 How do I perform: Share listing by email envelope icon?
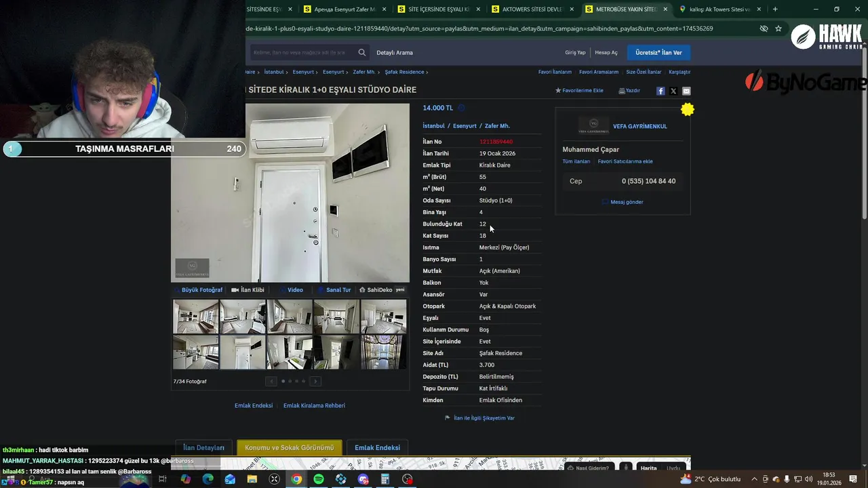click(x=686, y=91)
